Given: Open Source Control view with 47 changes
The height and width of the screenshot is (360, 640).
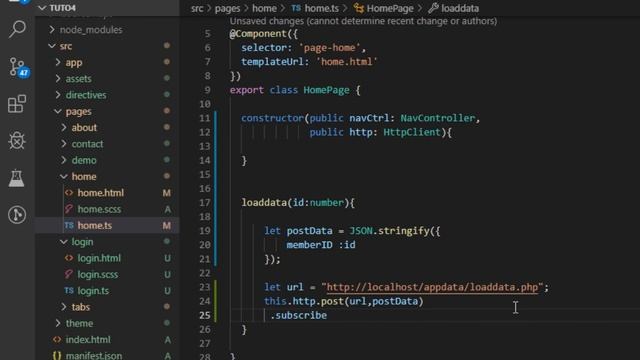Looking at the screenshot, I should pyautogui.click(x=18, y=67).
